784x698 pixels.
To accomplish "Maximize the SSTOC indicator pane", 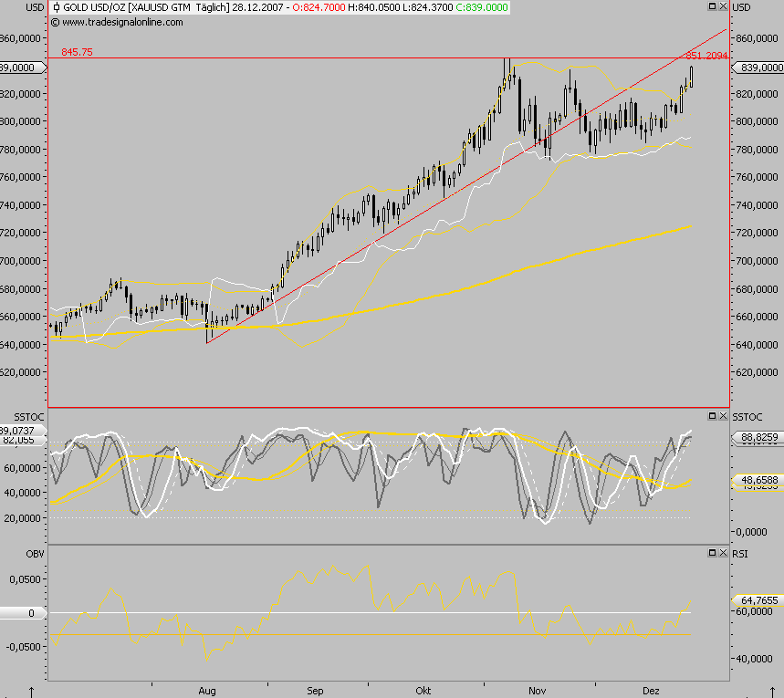I will [x=713, y=416].
